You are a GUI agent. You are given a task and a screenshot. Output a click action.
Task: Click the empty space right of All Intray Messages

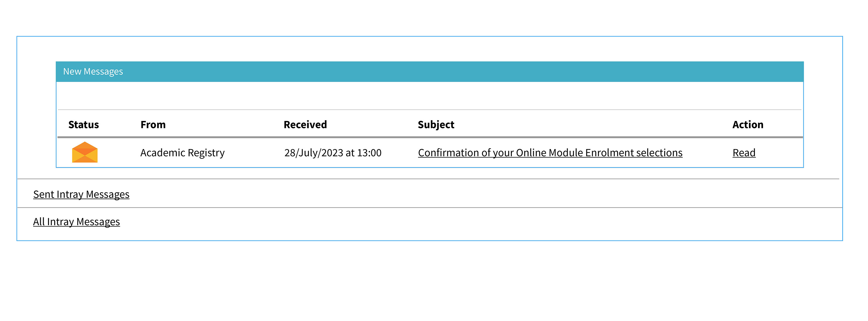tap(480, 222)
